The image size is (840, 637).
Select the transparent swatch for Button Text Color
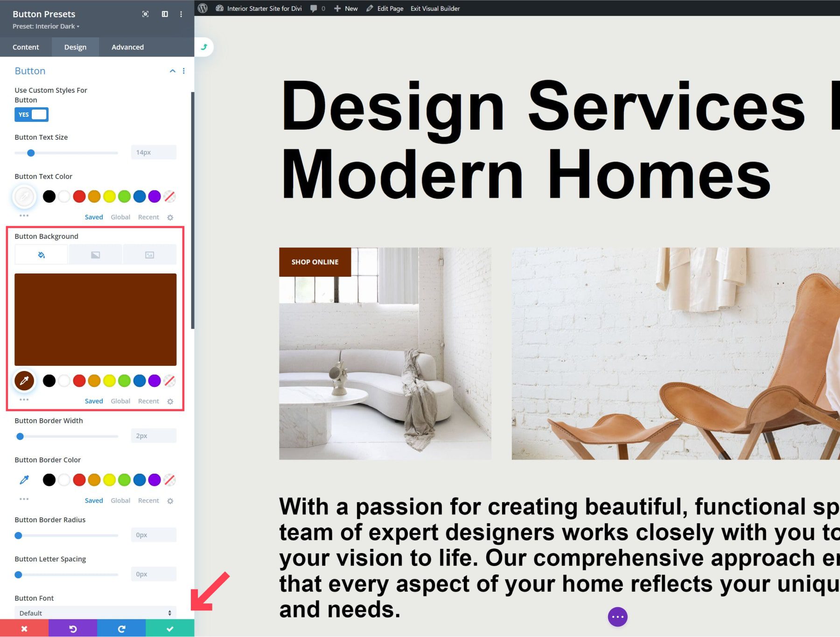(x=169, y=196)
